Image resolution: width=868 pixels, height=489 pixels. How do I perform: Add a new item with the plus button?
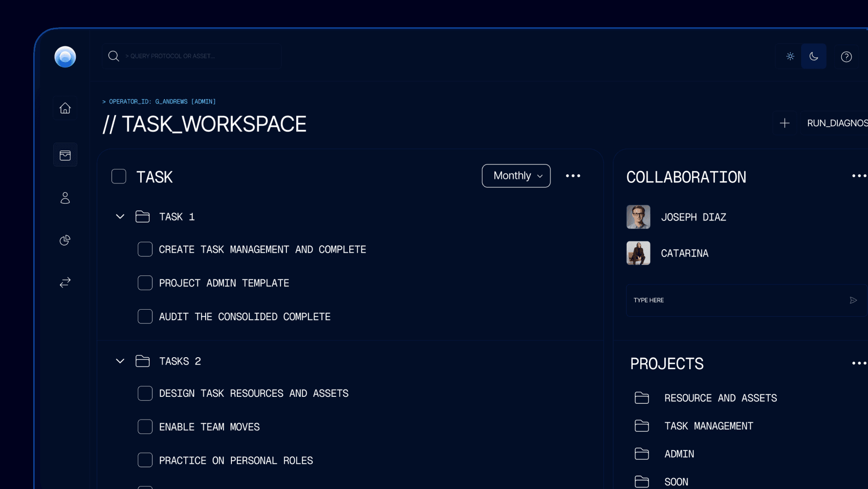tap(785, 123)
